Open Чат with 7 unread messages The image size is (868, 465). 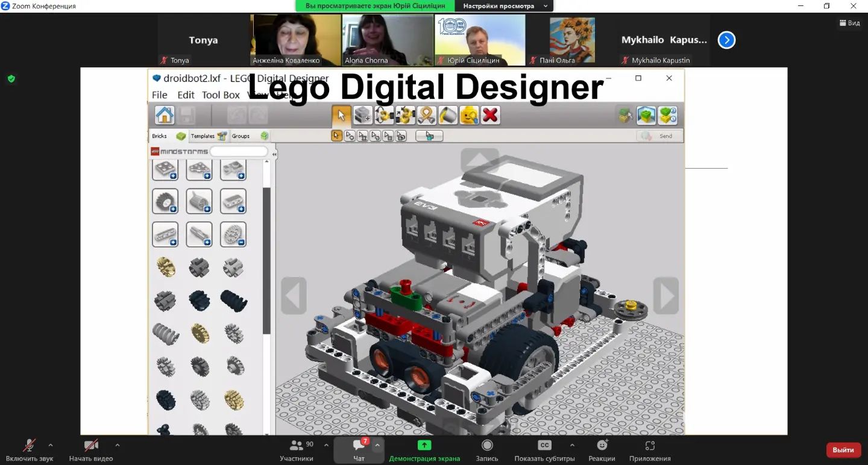click(x=359, y=449)
